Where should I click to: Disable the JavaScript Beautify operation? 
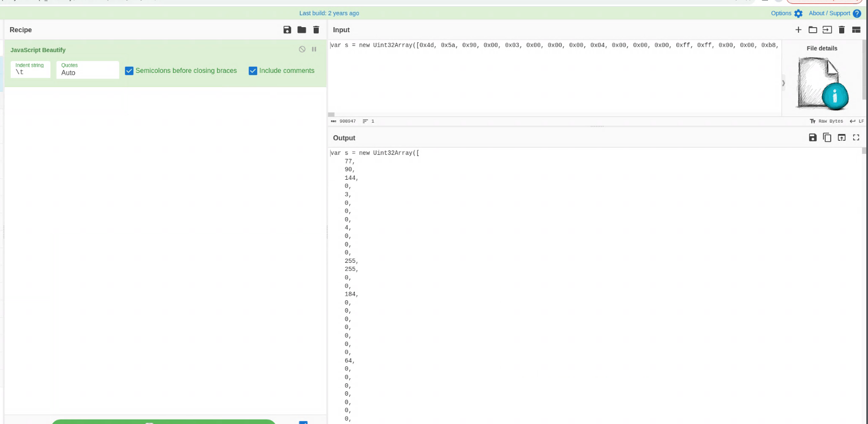pyautogui.click(x=302, y=50)
